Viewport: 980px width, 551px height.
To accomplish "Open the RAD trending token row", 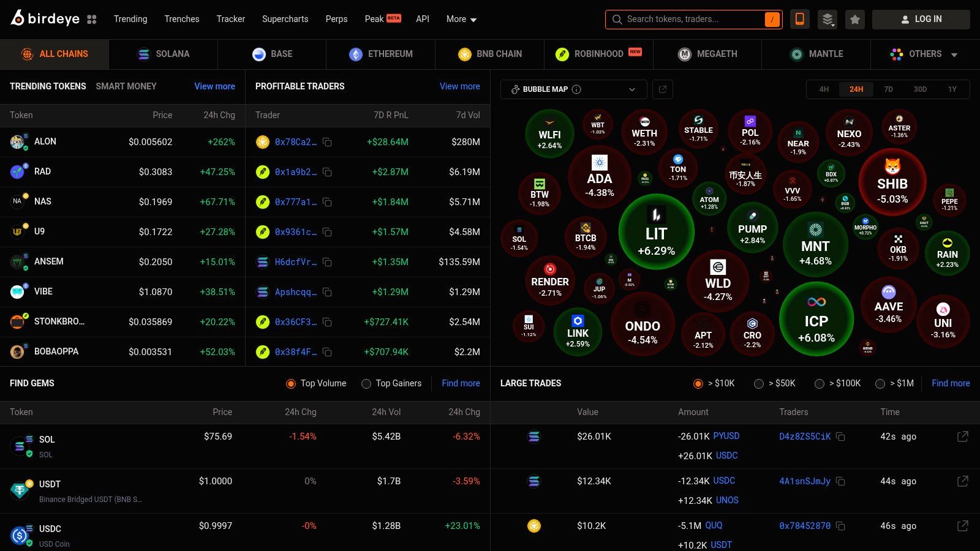I will point(123,172).
